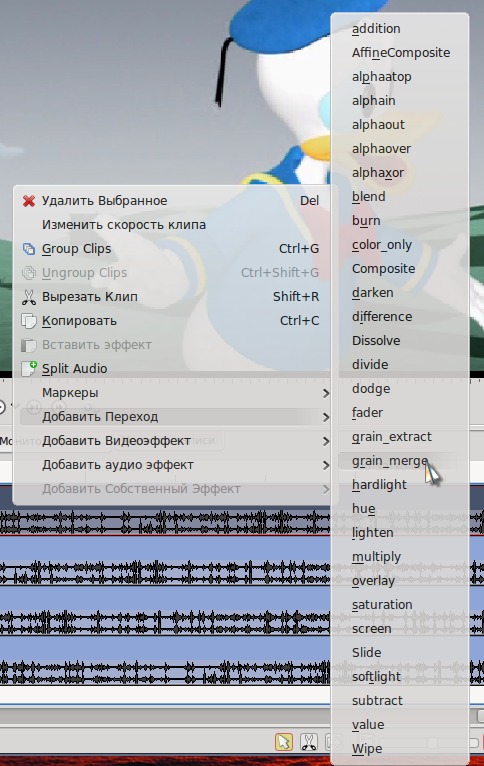The height and width of the screenshot is (766, 484).
Task: Select the arrow selection tool in bottom toolbar
Action: (284, 742)
